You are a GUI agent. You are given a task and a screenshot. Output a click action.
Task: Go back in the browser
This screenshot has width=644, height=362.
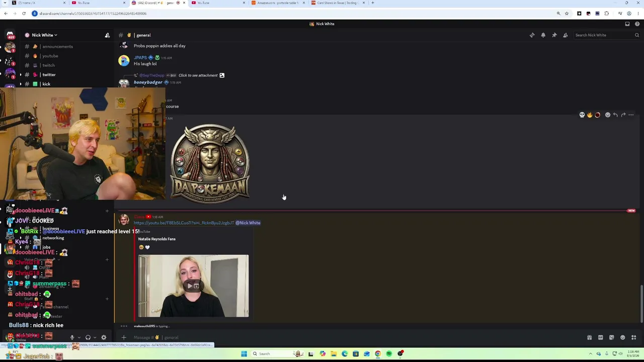click(6, 14)
